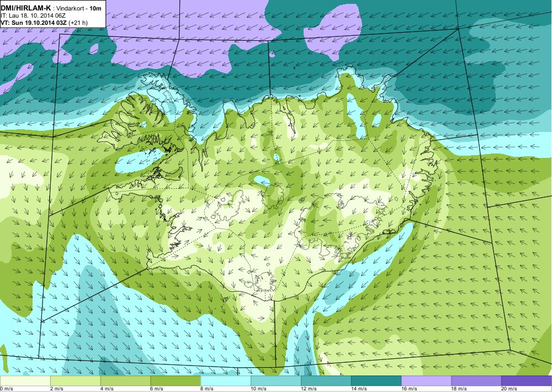Click the '20 m/s' legend label
552x392 pixels.
point(509,389)
